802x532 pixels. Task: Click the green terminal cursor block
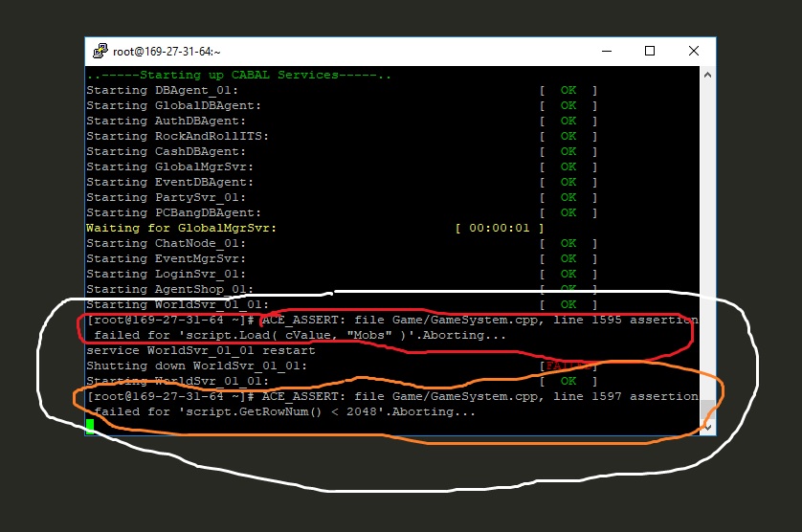pyautogui.click(x=91, y=427)
